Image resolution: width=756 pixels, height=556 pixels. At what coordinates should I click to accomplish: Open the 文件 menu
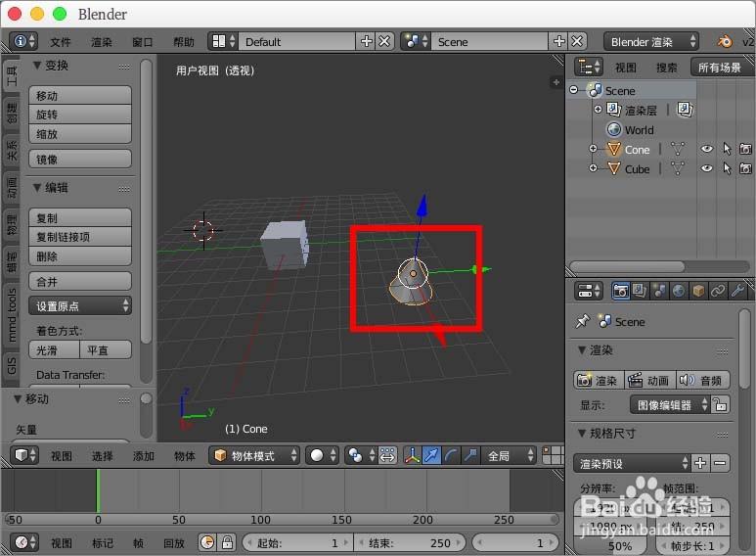coord(61,42)
